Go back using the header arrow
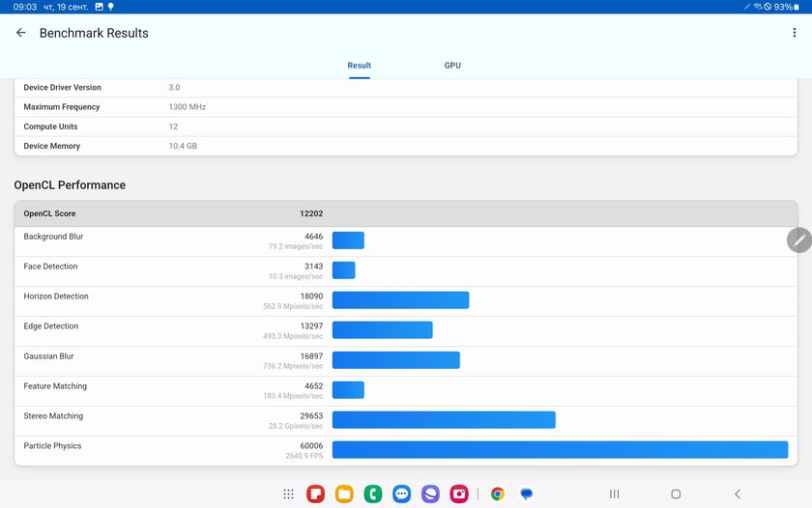 20,33
